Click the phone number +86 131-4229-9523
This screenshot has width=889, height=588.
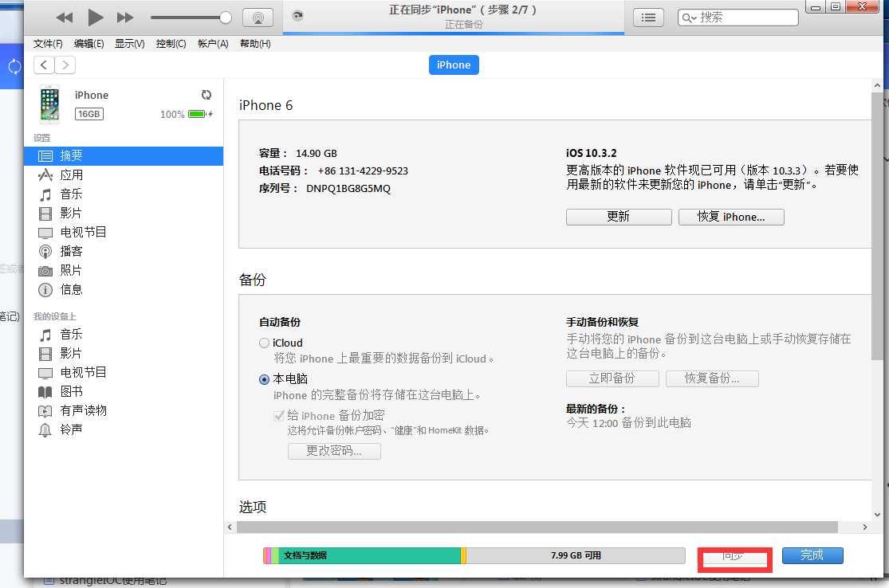(363, 171)
